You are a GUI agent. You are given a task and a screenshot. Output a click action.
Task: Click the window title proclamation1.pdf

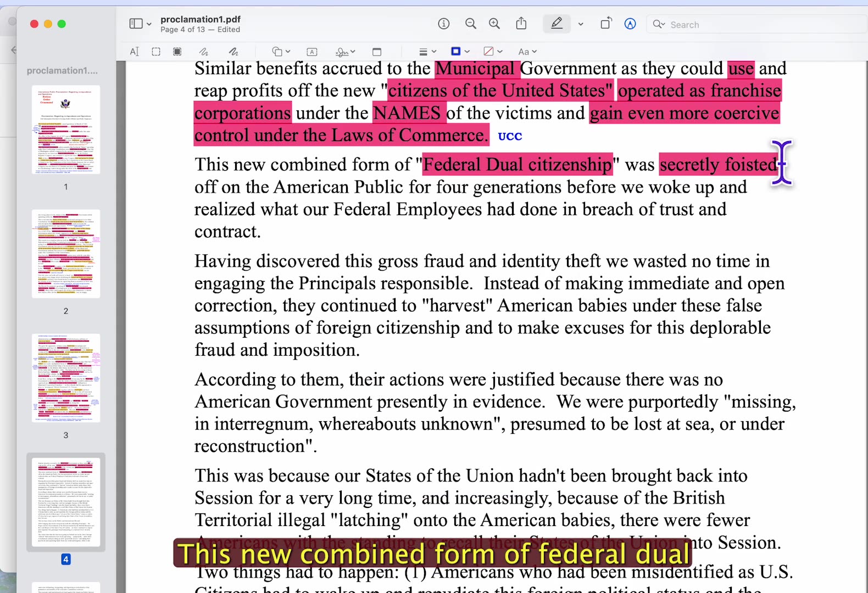tap(201, 19)
